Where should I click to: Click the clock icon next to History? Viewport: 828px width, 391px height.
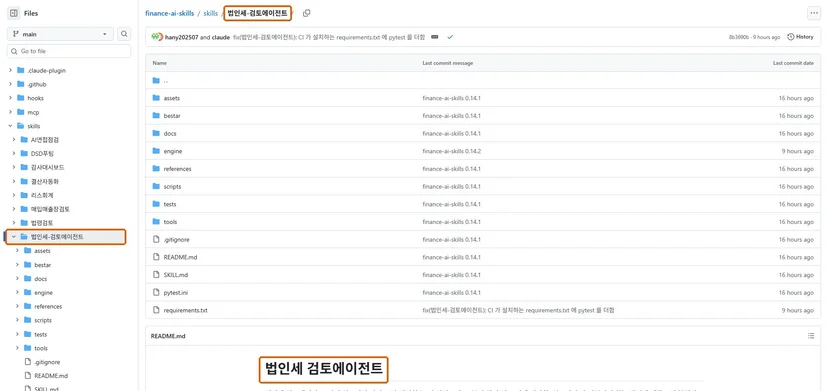791,37
